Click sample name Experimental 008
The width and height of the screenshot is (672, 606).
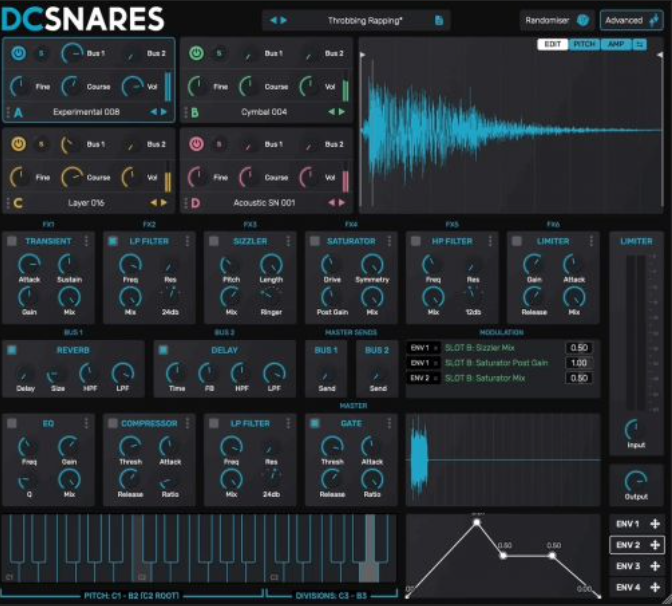tap(86, 112)
